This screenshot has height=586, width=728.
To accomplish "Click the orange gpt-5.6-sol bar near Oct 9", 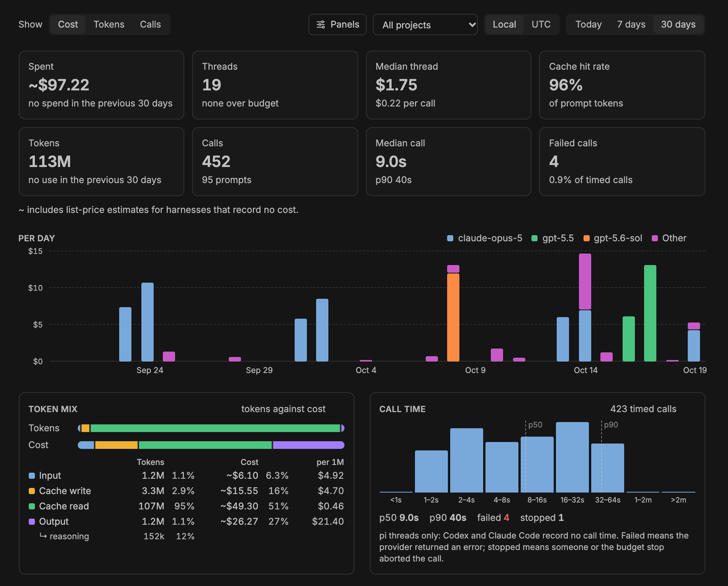I will click(x=453, y=318).
